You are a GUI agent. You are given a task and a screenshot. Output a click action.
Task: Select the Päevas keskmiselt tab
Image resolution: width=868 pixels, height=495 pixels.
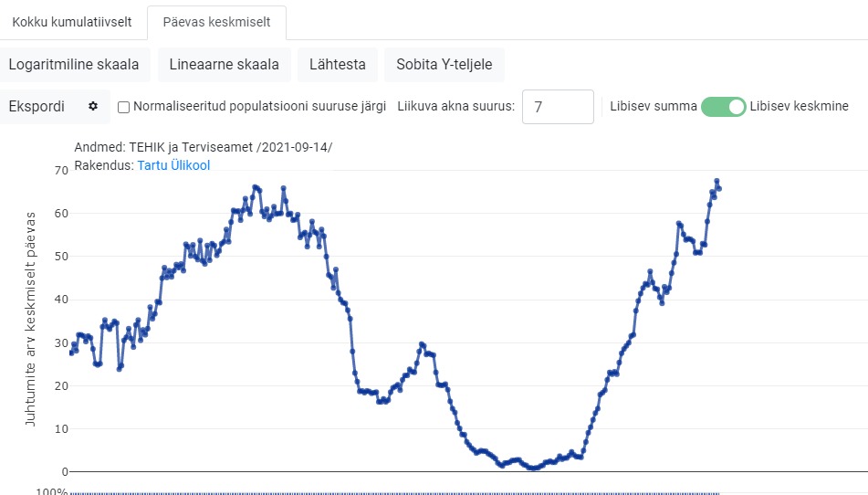click(217, 22)
